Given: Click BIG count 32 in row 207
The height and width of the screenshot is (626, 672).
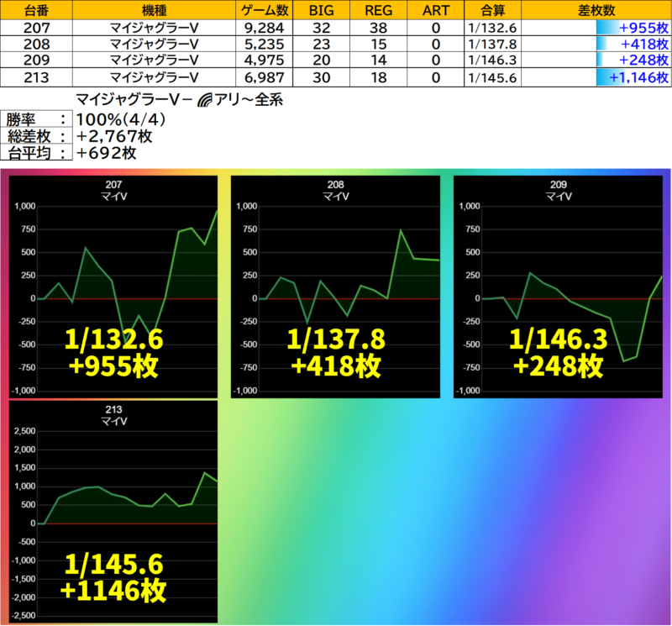Looking at the screenshot, I should (x=322, y=28).
